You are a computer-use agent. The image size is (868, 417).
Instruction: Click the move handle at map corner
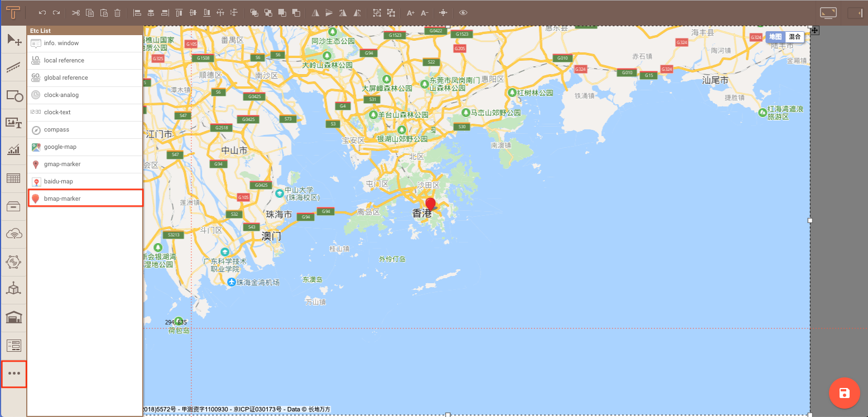815,30
